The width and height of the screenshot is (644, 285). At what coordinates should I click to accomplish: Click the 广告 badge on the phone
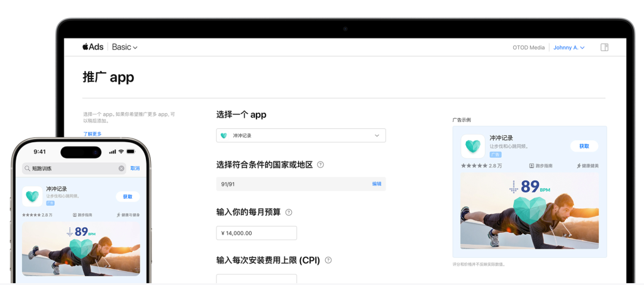coord(50,203)
